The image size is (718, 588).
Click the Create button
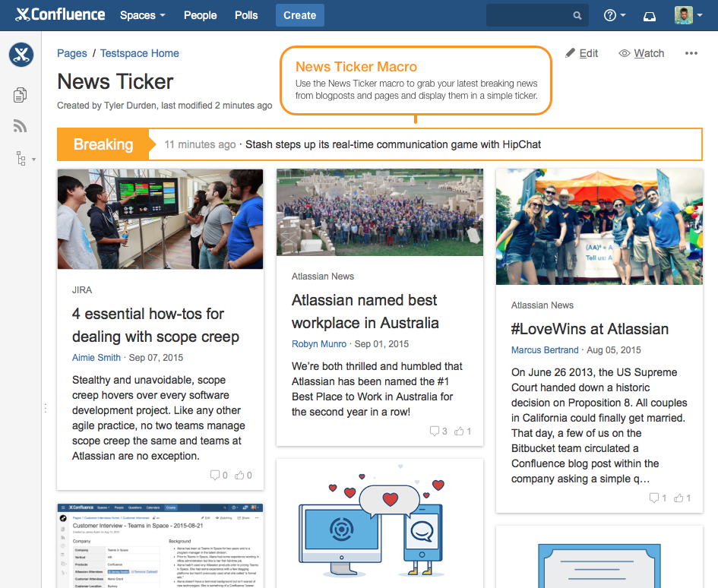click(x=299, y=15)
